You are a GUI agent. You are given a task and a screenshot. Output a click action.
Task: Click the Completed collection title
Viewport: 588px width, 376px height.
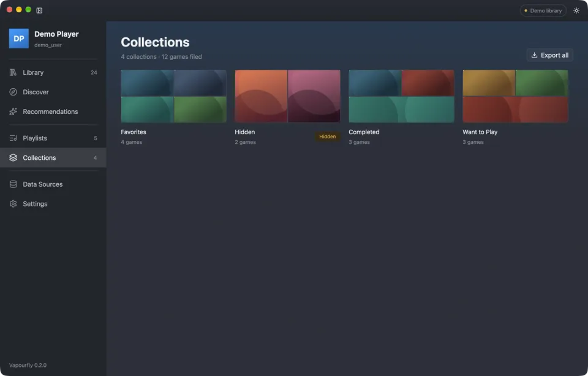pos(364,132)
